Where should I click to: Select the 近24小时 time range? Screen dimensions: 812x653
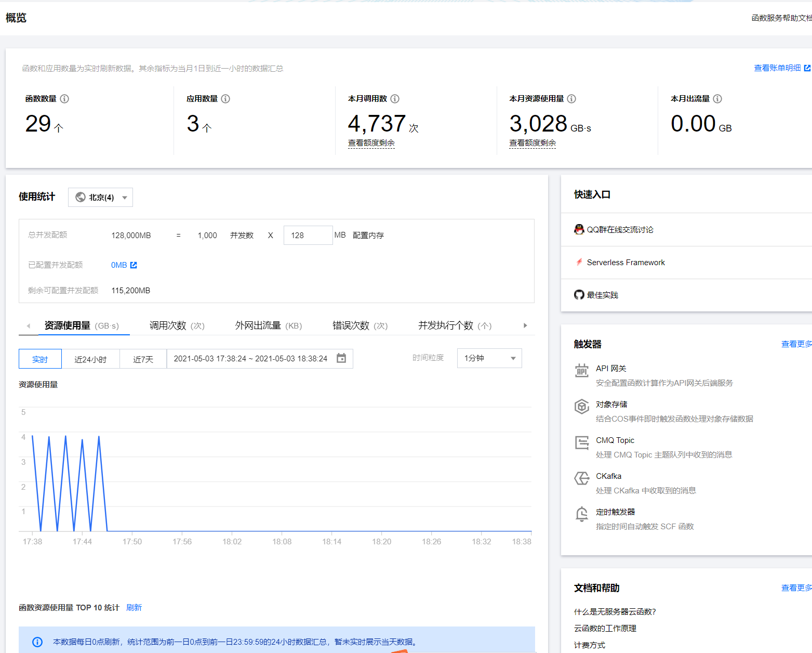pyautogui.click(x=91, y=359)
